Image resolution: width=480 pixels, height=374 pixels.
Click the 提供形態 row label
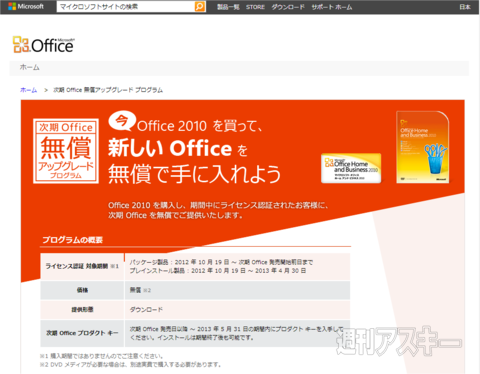point(82,310)
